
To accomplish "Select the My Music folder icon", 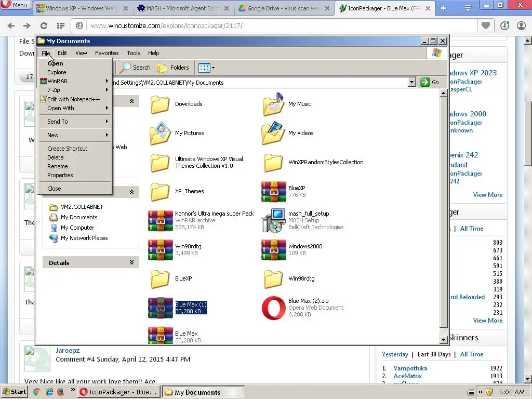I will pyautogui.click(x=273, y=104).
